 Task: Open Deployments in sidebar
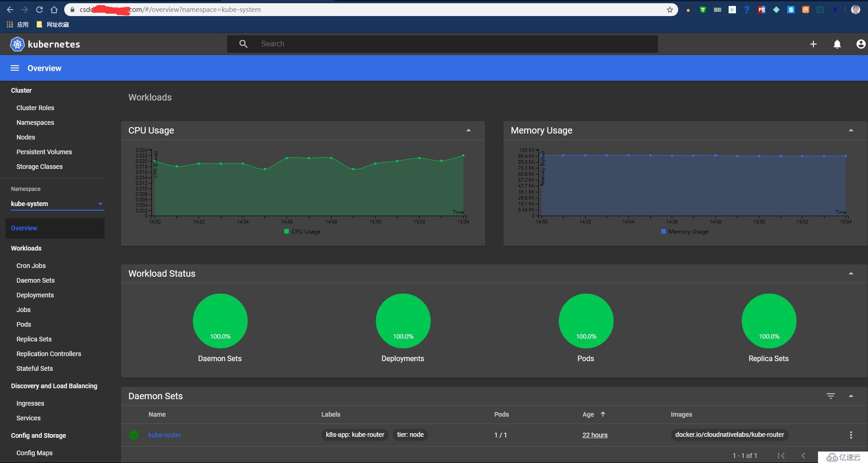tap(35, 295)
